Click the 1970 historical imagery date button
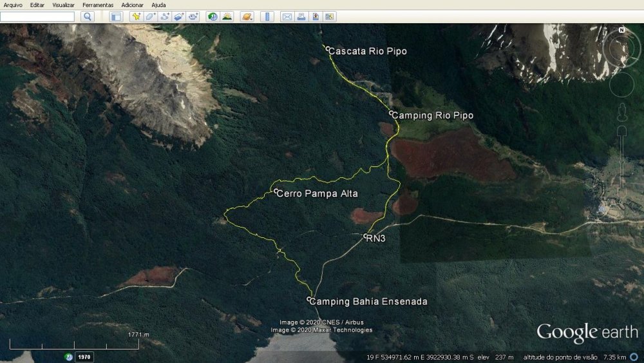The height and width of the screenshot is (363, 644). click(x=84, y=357)
